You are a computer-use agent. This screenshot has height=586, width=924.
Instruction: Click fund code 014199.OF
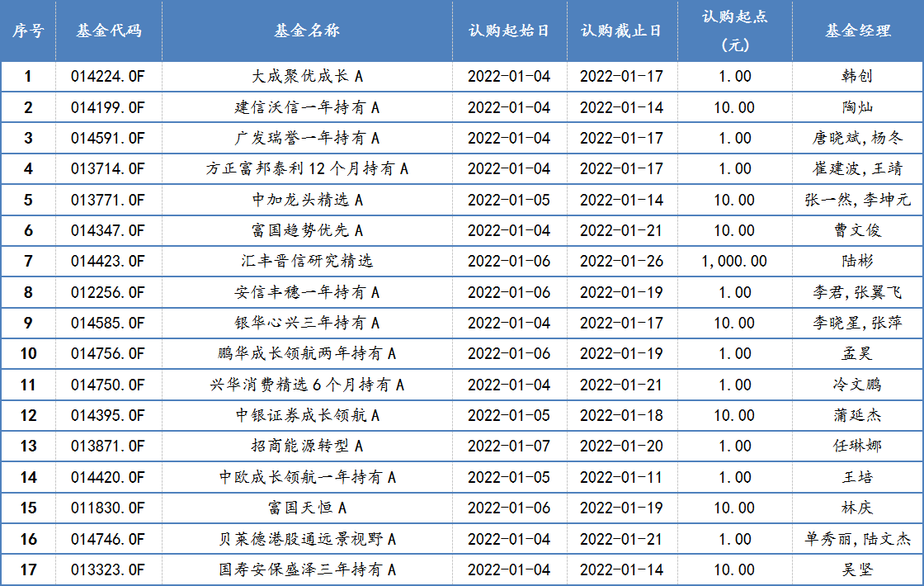pyautogui.click(x=108, y=108)
